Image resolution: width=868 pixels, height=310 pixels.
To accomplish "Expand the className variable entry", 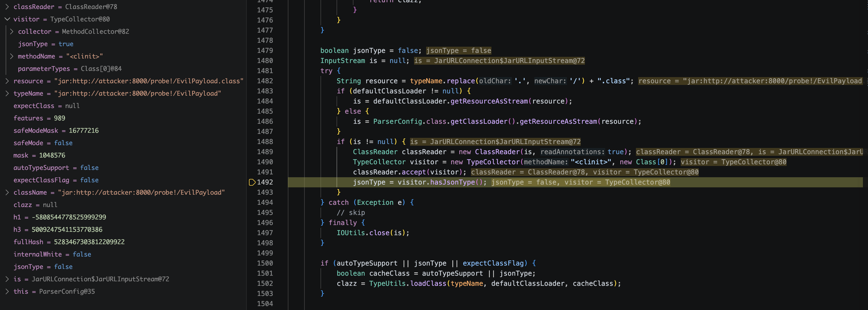I will pos(7,192).
